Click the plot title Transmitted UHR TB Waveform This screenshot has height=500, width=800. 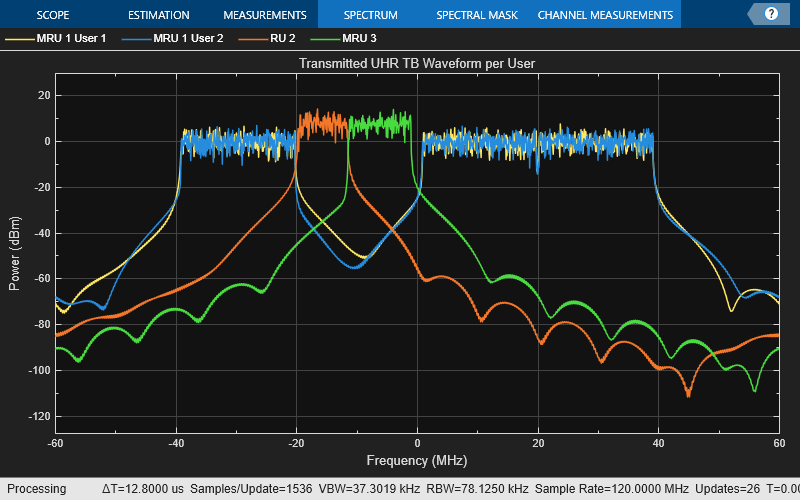tap(417, 63)
